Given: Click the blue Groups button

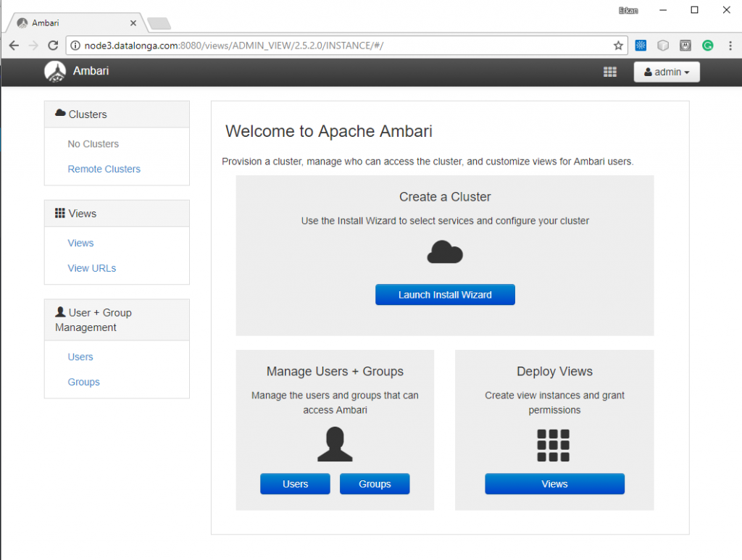Looking at the screenshot, I should coord(375,484).
